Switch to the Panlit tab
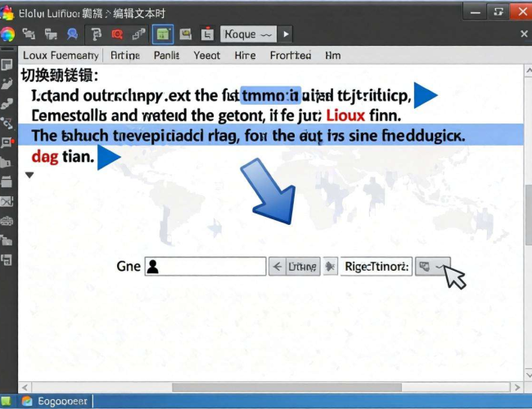This screenshot has height=409, width=532. [166, 56]
